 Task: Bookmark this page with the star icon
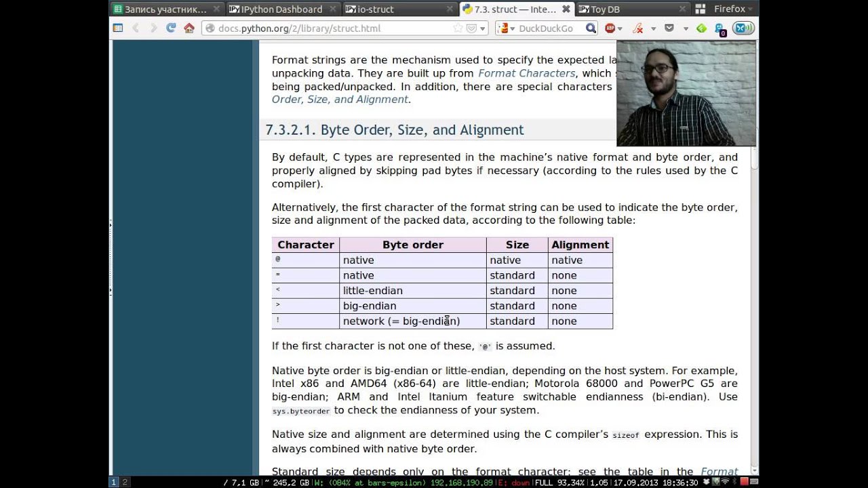point(458,28)
